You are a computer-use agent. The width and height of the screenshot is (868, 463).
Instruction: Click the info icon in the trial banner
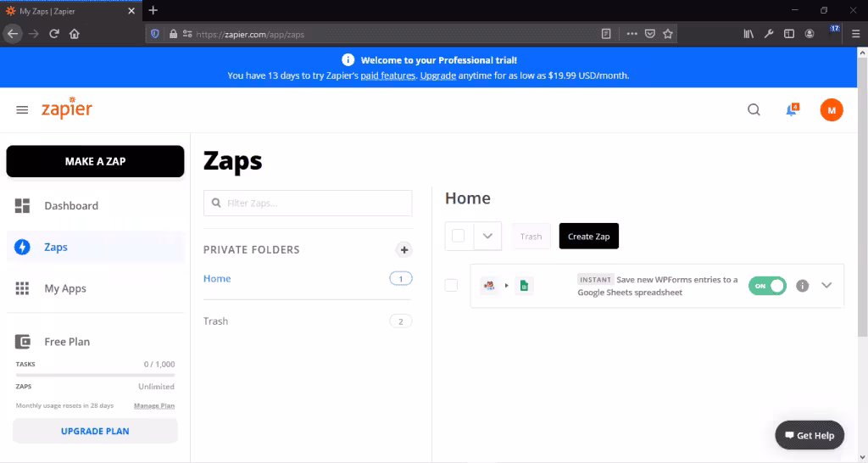click(348, 60)
